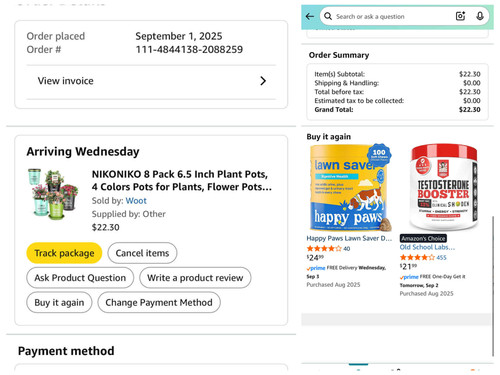Click the NIKONIKO plant pots thumbnail
This screenshot has width=500, height=375.
pyautogui.click(x=53, y=194)
